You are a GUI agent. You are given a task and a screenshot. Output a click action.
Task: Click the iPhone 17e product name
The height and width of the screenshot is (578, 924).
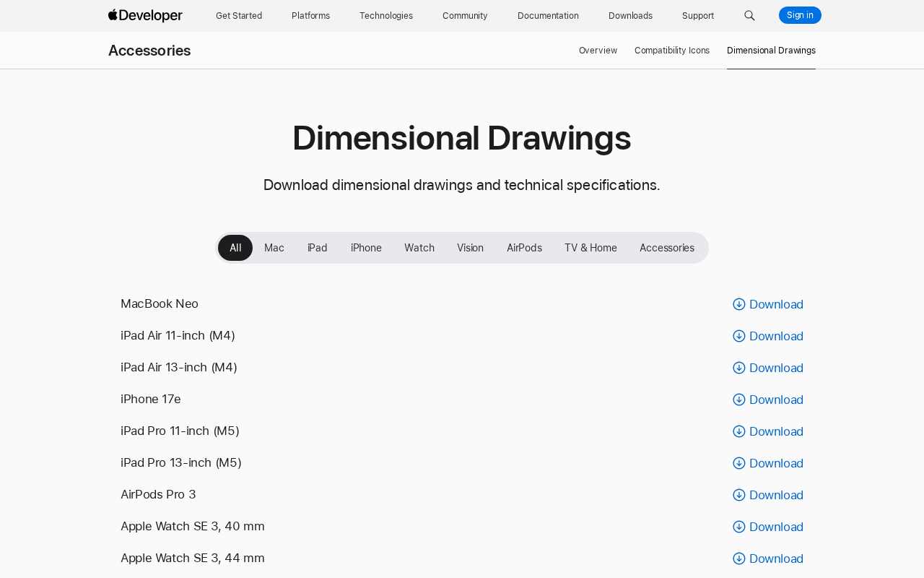[151, 400]
